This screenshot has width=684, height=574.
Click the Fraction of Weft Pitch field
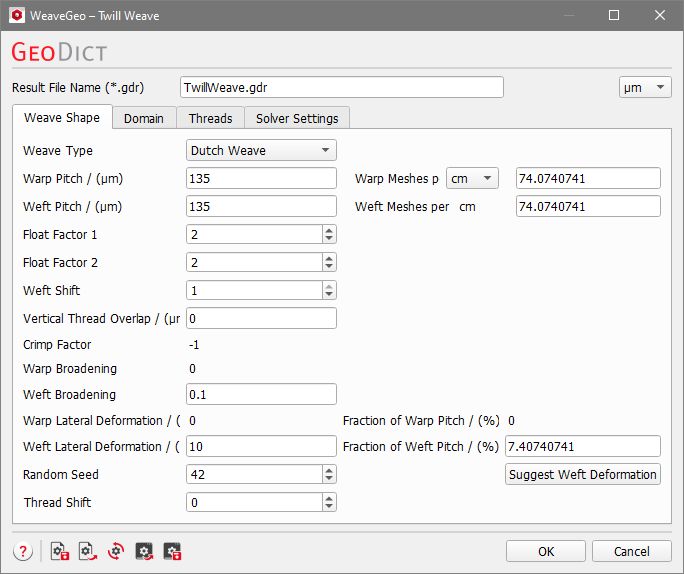pos(583,446)
